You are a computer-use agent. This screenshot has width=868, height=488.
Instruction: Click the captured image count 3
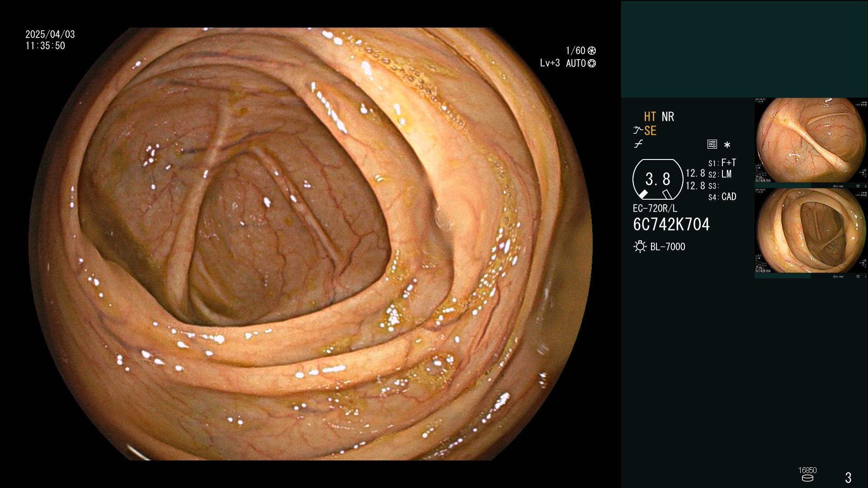point(848,478)
